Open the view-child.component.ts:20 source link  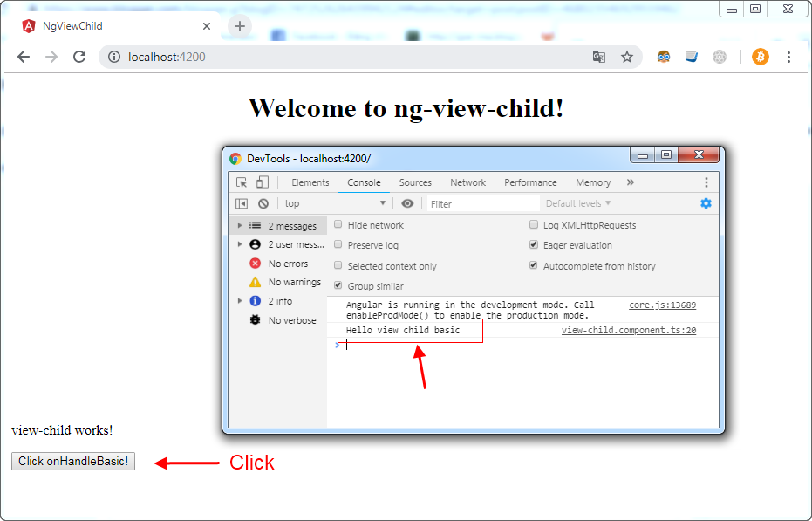629,330
